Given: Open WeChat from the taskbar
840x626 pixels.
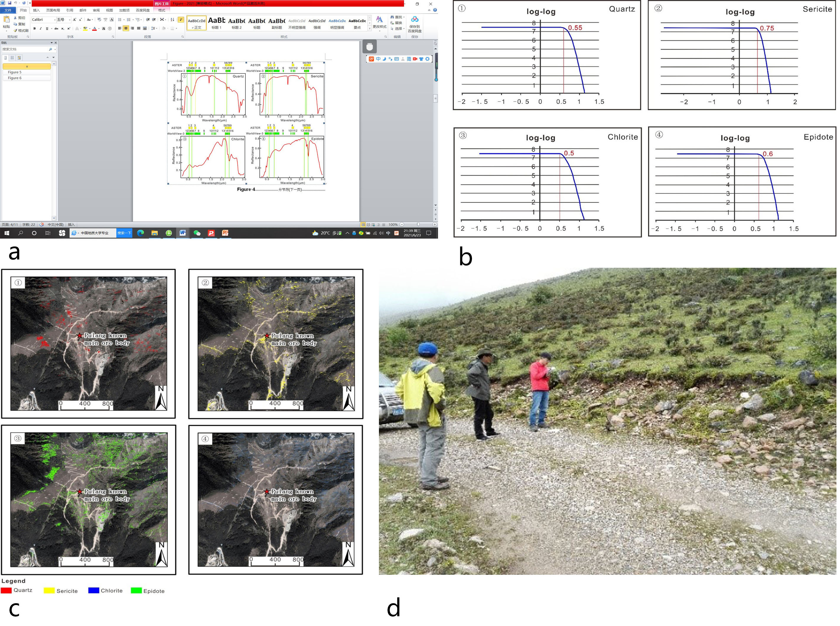Looking at the screenshot, I should click(197, 233).
